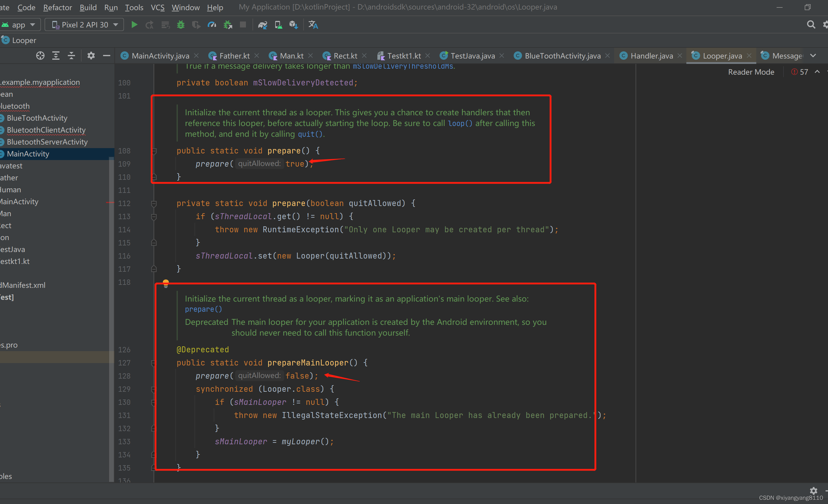Collapse all in project panel
The height and width of the screenshot is (504, 828).
pos(71,56)
